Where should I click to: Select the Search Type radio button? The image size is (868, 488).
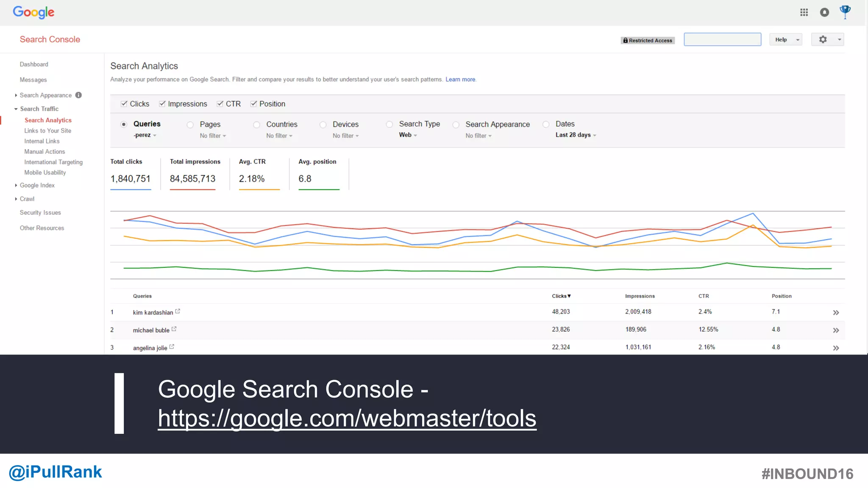(389, 124)
